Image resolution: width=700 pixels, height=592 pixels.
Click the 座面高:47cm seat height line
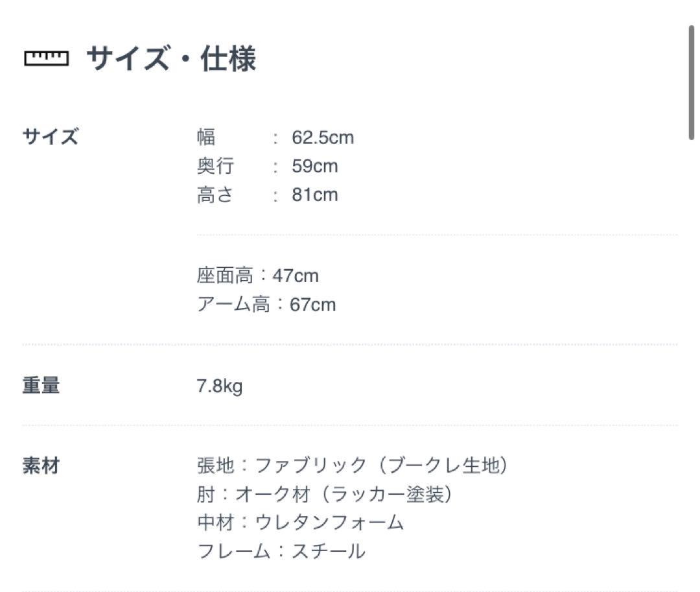(x=257, y=276)
